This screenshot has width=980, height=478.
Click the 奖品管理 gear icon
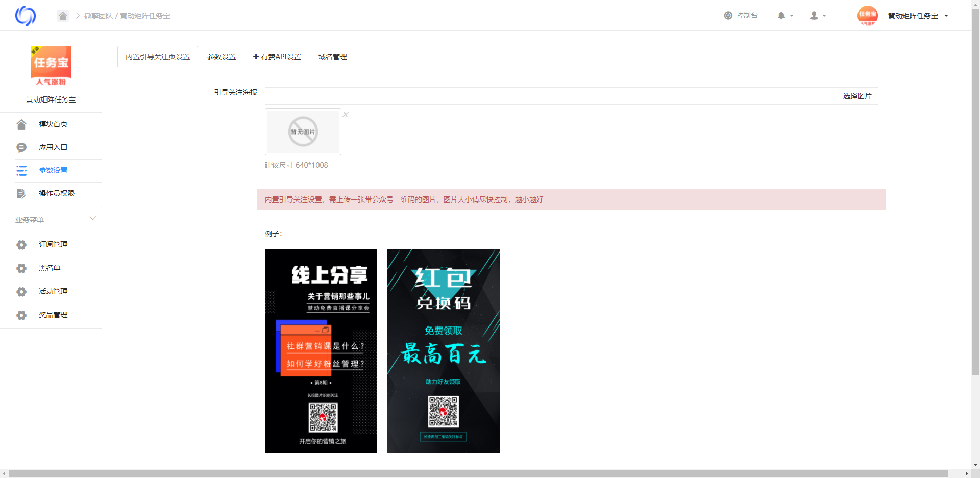(21, 315)
